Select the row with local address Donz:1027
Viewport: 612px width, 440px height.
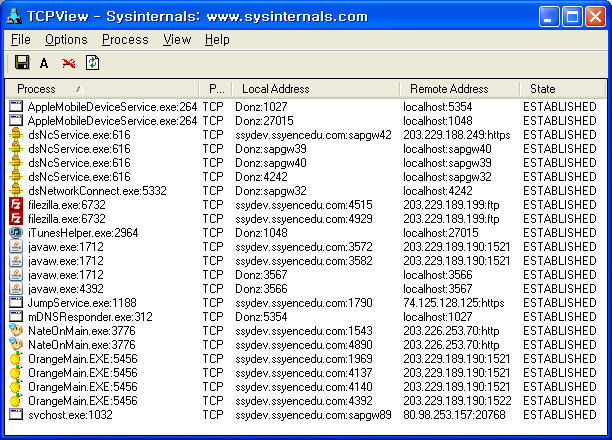[306, 107]
